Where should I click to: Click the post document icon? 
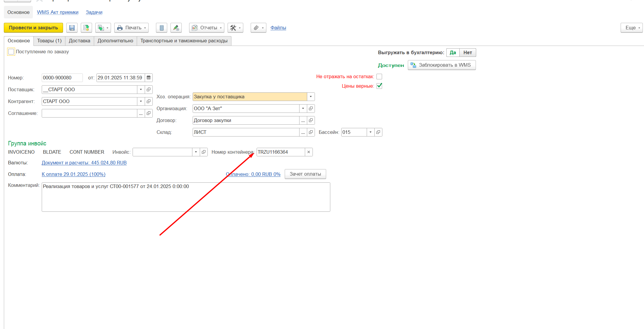[86, 28]
